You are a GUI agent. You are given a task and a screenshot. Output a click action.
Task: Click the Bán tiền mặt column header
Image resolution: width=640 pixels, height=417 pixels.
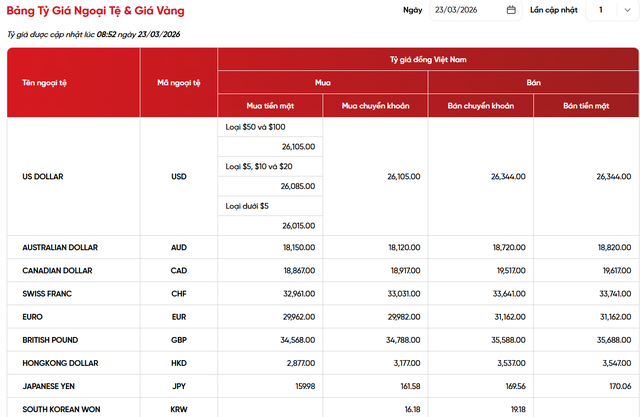[586, 106]
